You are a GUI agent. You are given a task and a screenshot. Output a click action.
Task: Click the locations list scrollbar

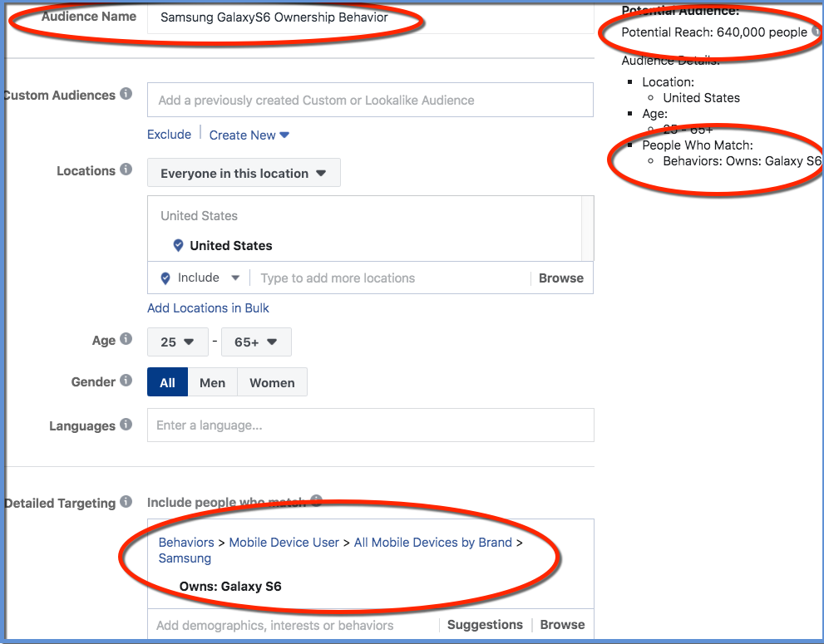tap(588, 229)
